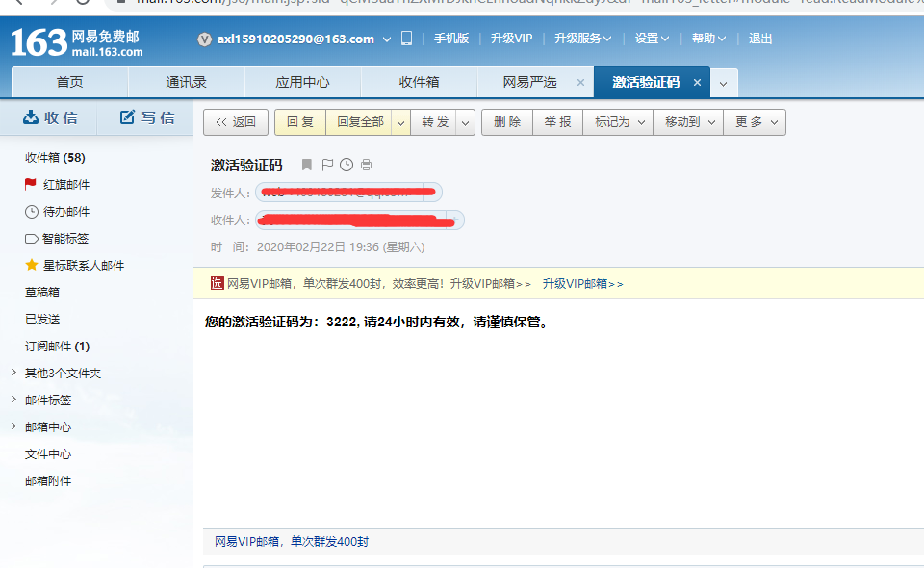Image resolution: width=924 pixels, height=568 pixels.
Task: Print the email using the printer icon
Action: tap(366, 165)
